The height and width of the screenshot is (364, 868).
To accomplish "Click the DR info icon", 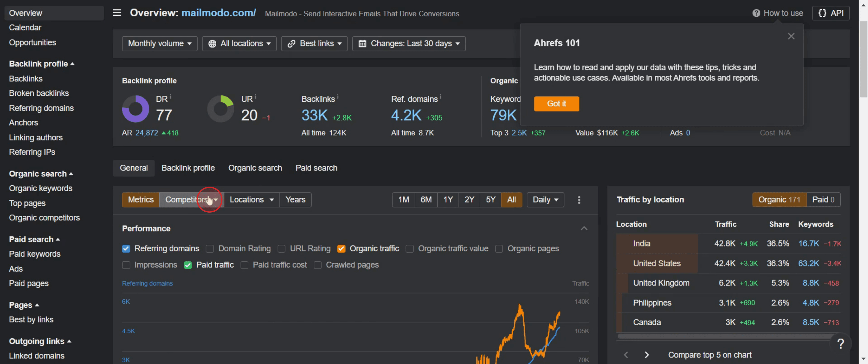I will [171, 96].
